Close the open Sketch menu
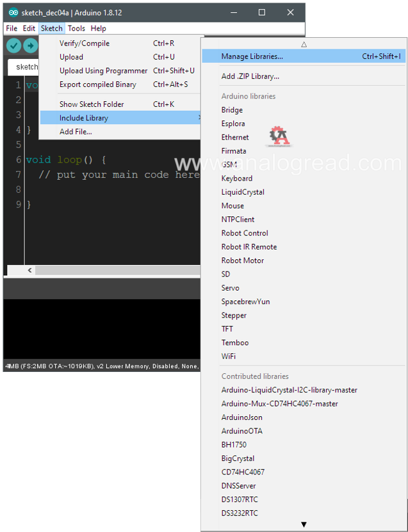 point(52,29)
